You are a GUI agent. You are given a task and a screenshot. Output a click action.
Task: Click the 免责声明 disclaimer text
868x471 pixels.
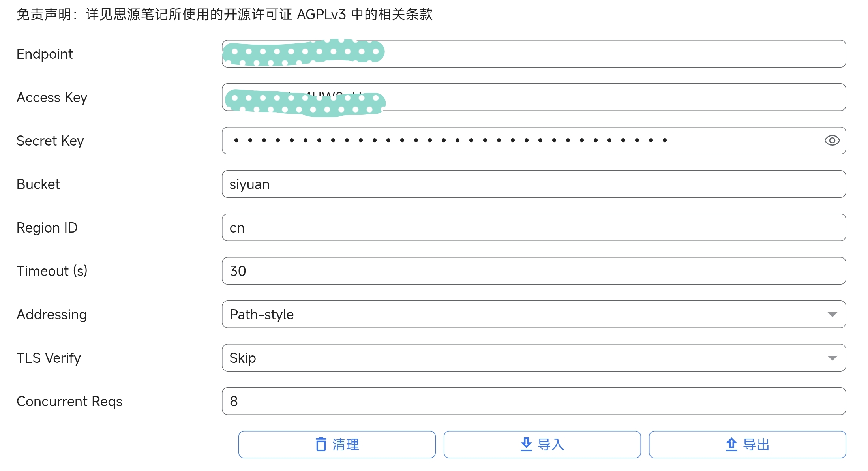pos(224,15)
